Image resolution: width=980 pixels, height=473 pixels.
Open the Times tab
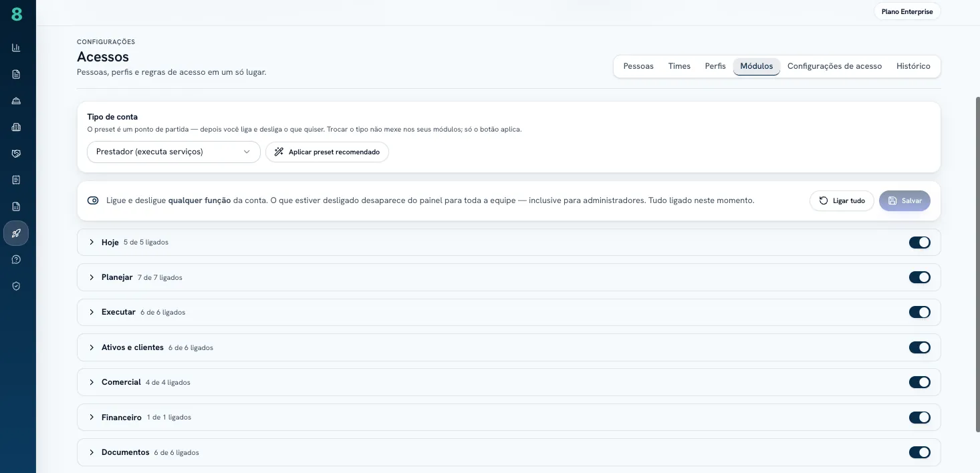click(x=679, y=66)
